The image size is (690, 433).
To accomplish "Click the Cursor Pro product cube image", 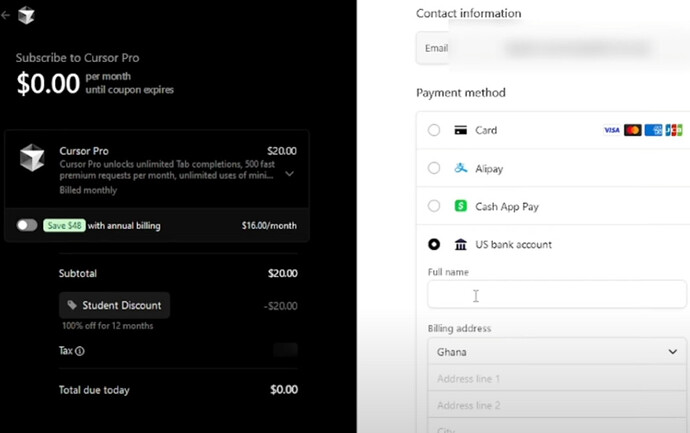I will point(32,158).
